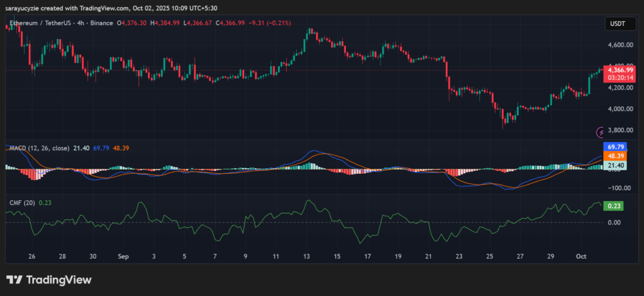Click the 4,000.00 price scale level
The width and height of the screenshot is (644, 296).
coord(619,109)
